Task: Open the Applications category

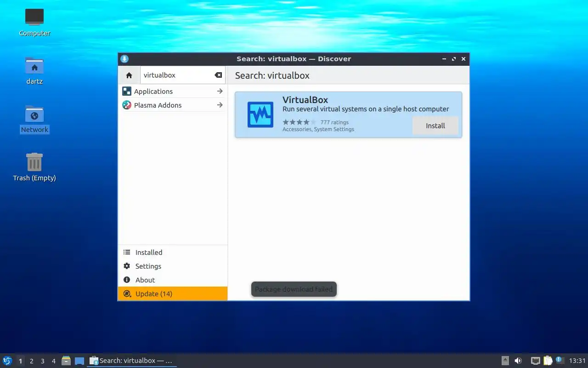Action: click(173, 92)
